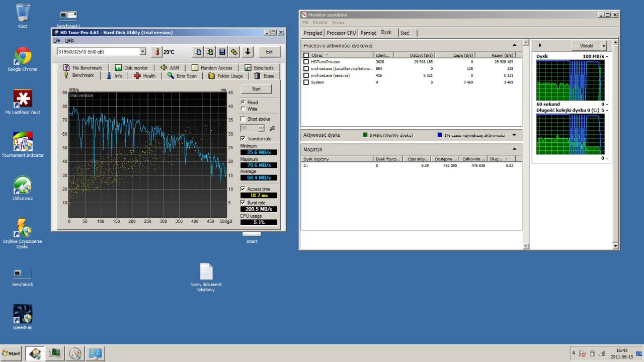Open Nowy dokument tekstowy file icon
The image size is (644, 362).
[206, 277]
